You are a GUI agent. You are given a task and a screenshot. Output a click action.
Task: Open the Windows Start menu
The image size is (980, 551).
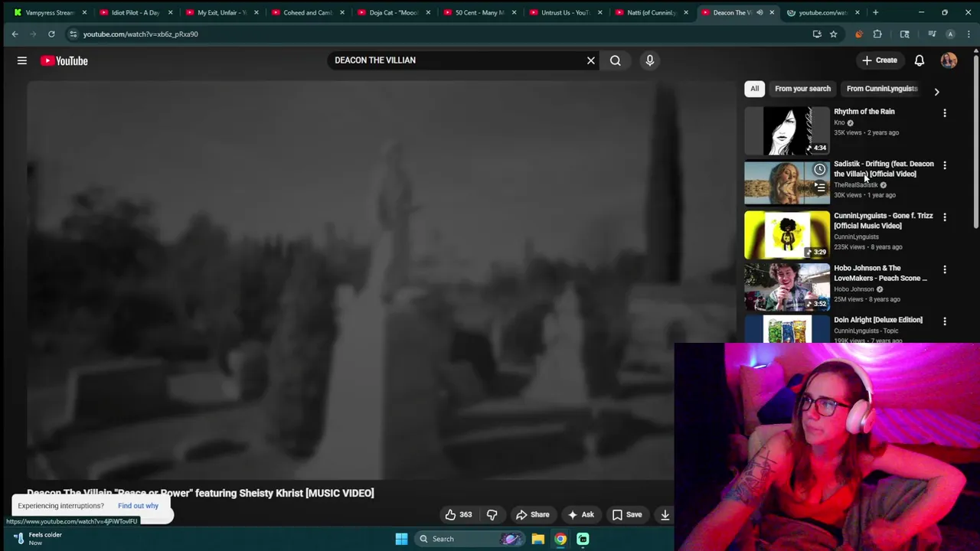(401, 539)
